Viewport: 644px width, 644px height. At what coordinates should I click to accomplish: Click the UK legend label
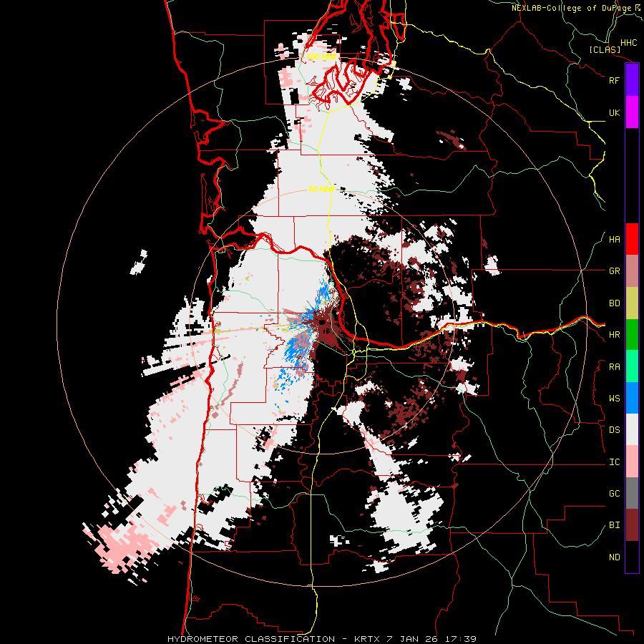614,112
